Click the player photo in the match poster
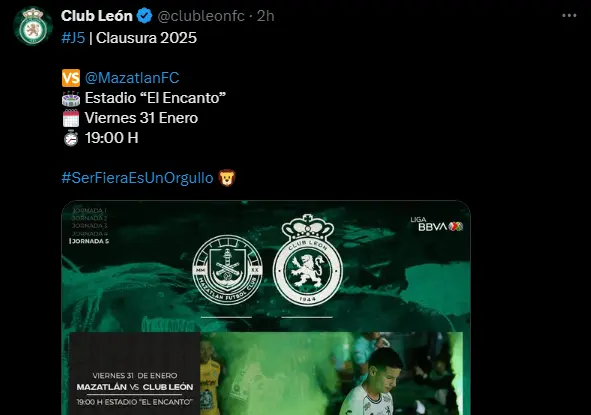591x415 pixels. [x=331, y=374]
